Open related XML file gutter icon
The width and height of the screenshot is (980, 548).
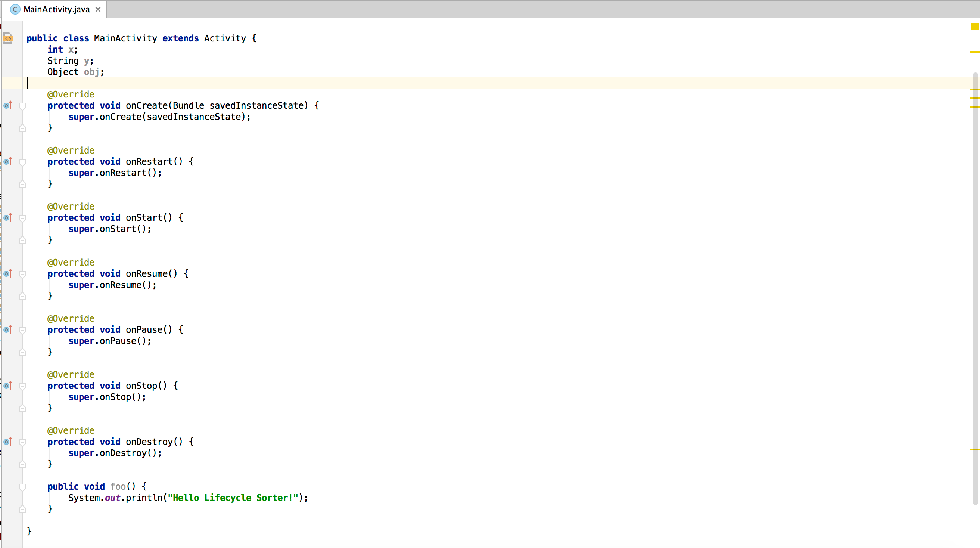[8, 38]
